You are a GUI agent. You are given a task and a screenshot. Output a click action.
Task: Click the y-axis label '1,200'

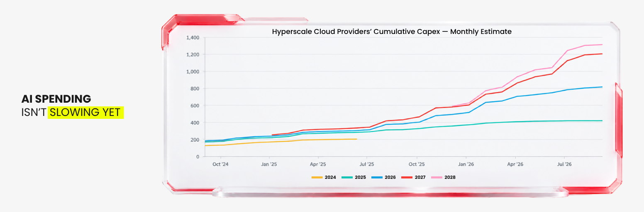coord(193,55)
